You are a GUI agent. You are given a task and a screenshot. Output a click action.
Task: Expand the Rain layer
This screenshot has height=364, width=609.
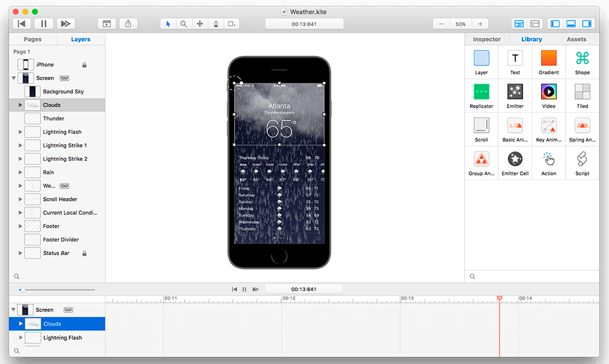21,172
